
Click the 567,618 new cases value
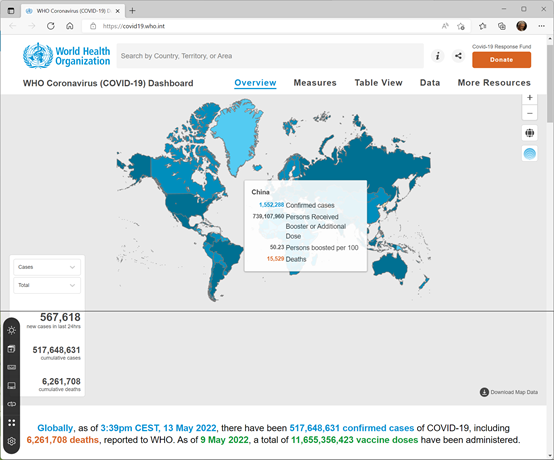point(60,317)
